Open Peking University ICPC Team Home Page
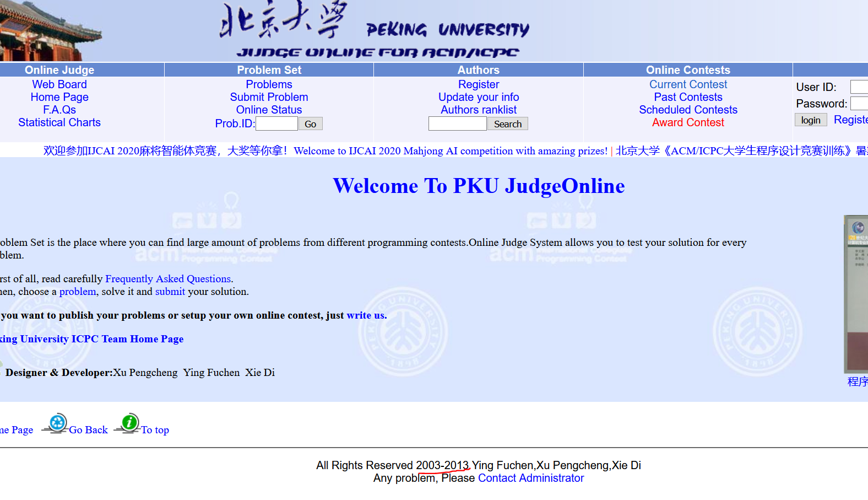Screen dimensions: 868x500 pyautogui.click(x=91, y=339)
